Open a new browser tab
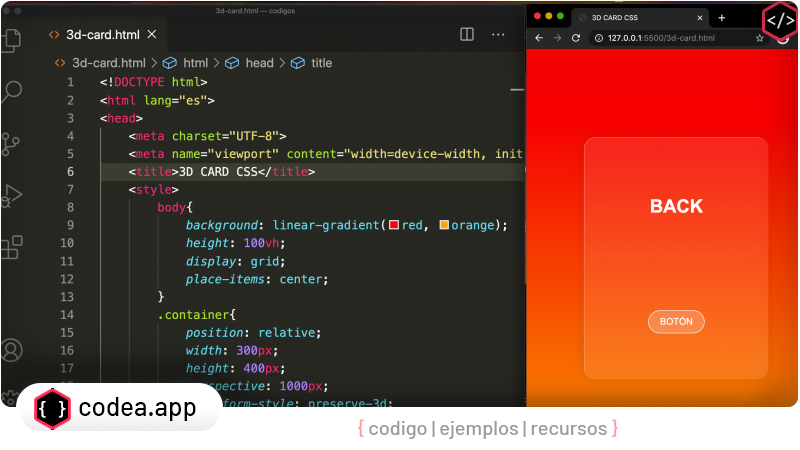 (722, 17)
